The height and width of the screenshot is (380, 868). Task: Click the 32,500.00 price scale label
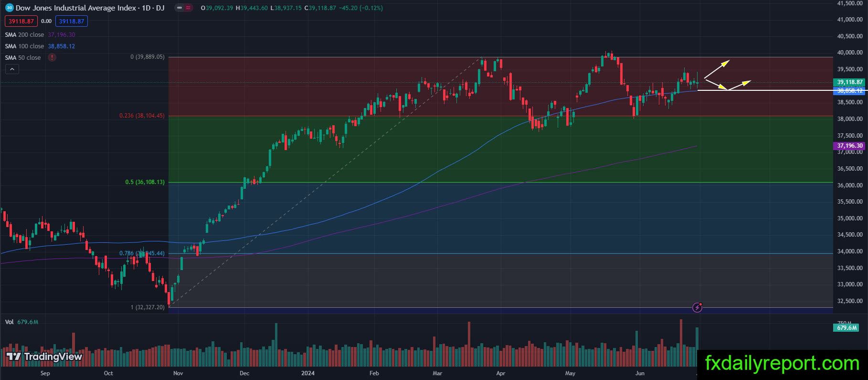tap(850, 301)
